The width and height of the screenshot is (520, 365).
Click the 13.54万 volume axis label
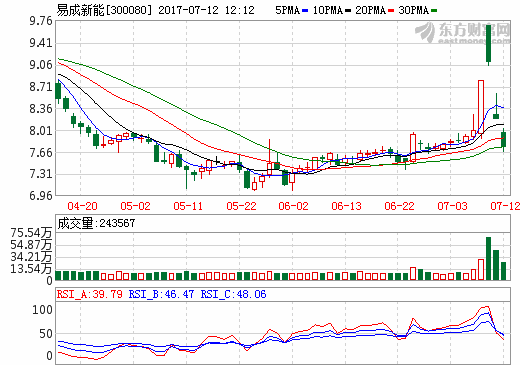point(31,268)
